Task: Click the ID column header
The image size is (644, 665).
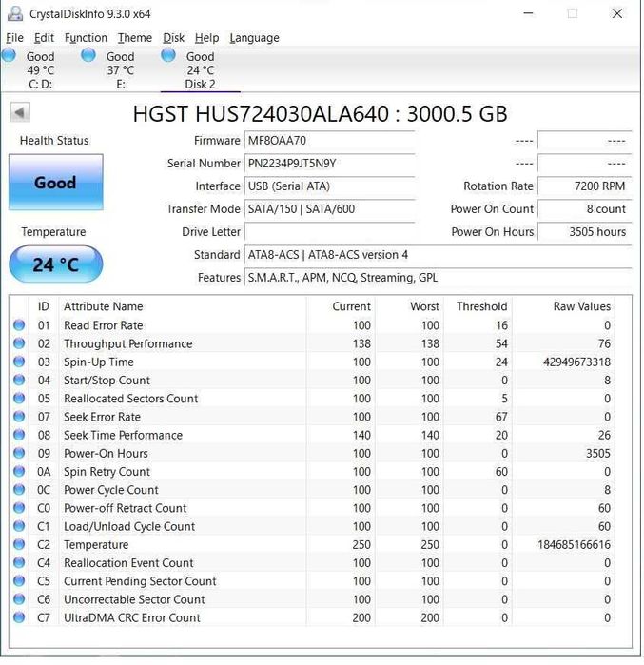Action: [44, 306]
